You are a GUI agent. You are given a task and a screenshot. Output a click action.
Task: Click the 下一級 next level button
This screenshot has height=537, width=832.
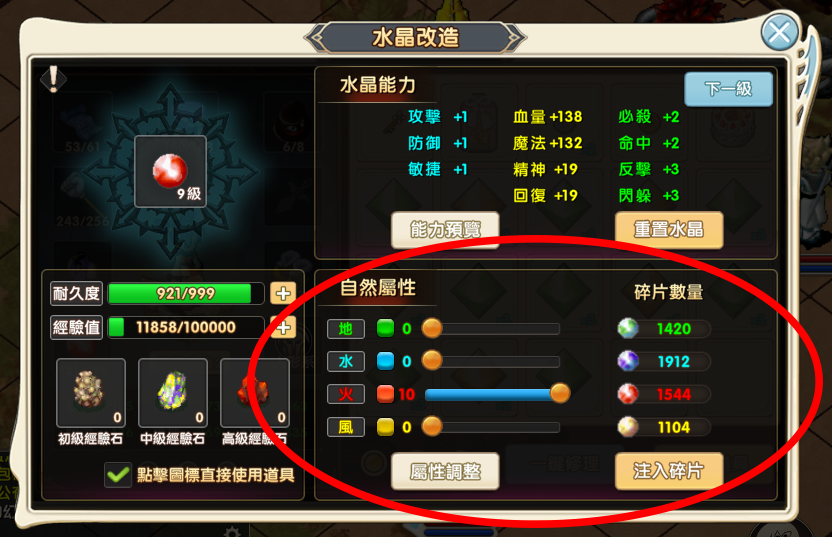(x=728, y=89)
